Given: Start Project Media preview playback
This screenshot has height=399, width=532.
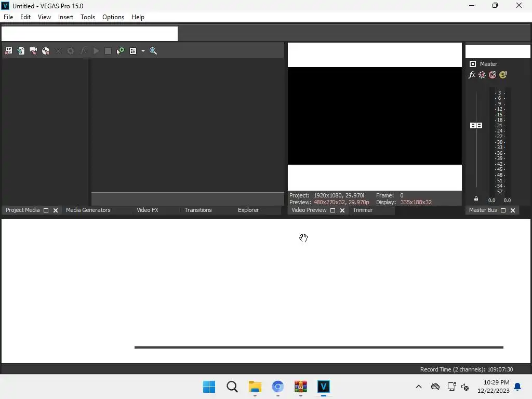Looking at the screenshot, I should point(96,51).
